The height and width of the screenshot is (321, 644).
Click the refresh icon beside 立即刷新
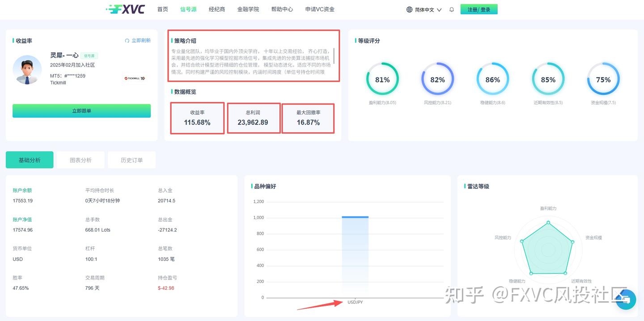tap(127, 40)
